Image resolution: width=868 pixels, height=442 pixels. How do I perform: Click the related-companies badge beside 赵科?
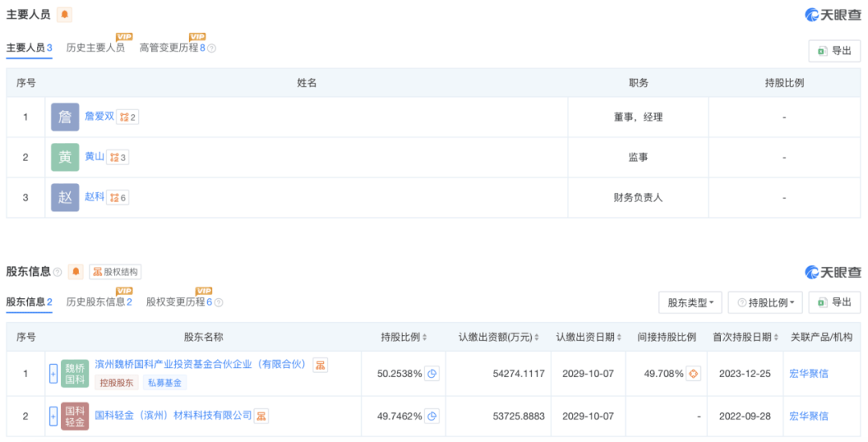pos(118,197)
